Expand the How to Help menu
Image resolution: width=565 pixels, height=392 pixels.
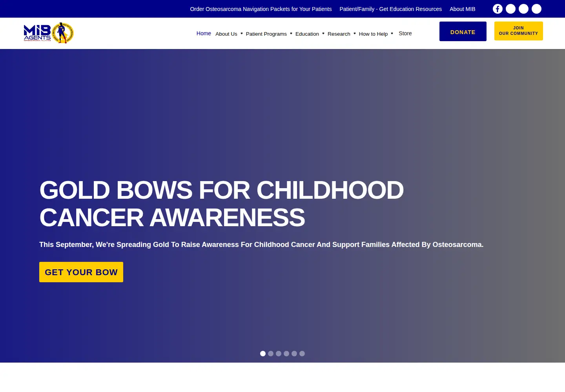[x=376, y=34]
